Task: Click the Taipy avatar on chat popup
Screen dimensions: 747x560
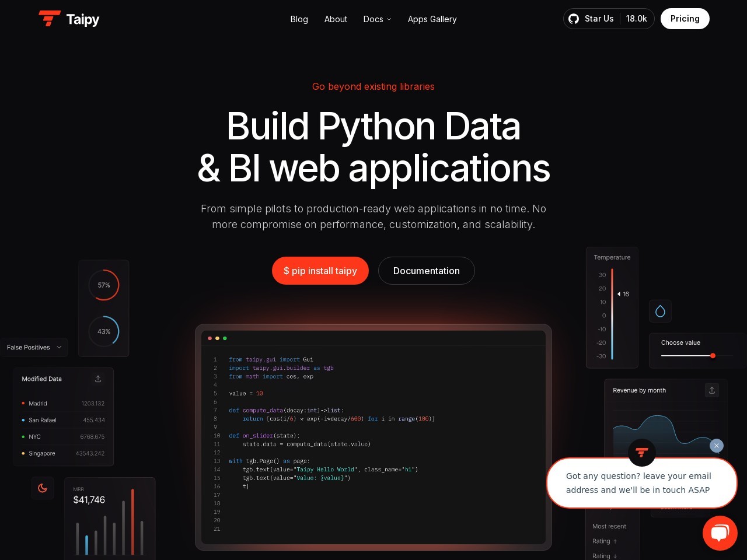Action: (642, 452)
